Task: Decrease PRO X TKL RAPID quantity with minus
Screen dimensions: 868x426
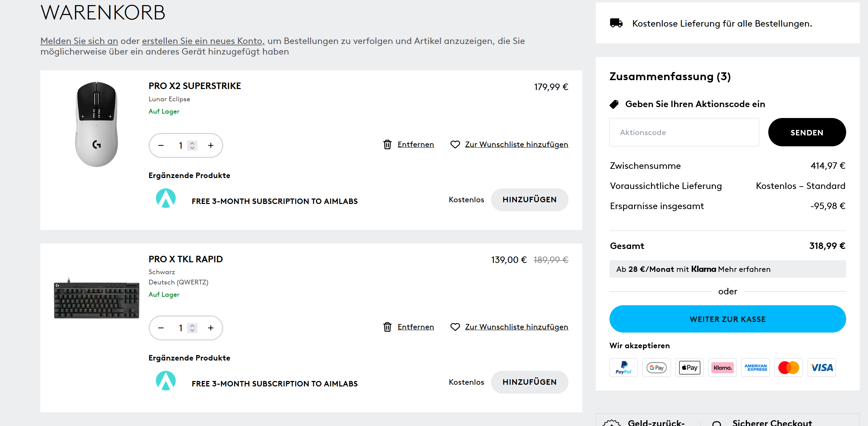Action: (x=161, y=328)
